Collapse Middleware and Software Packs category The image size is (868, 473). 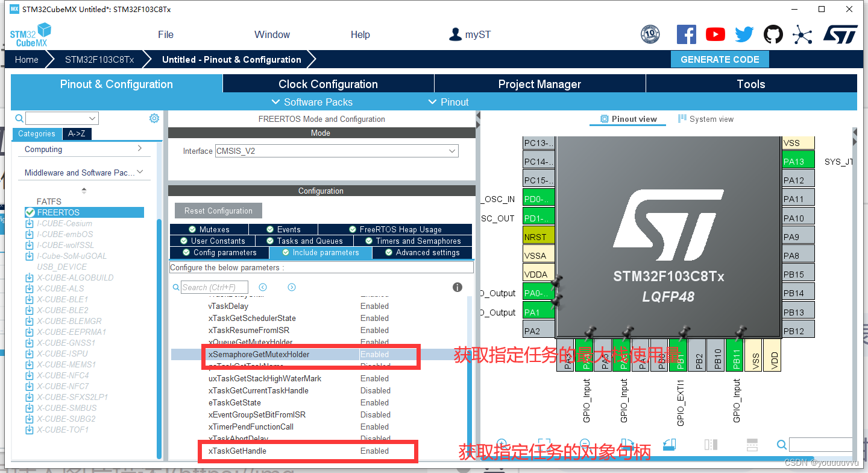click(x=83, y=173)
